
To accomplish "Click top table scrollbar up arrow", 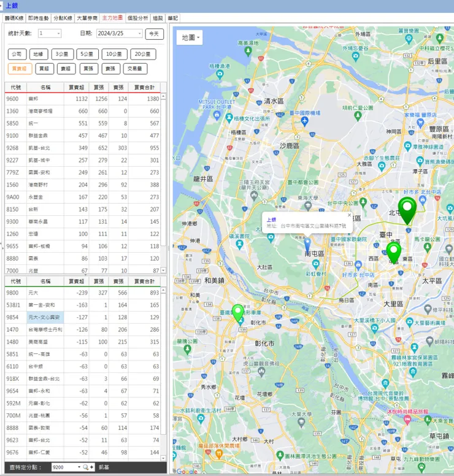I will pyautogui.click(x=163, y=96).
